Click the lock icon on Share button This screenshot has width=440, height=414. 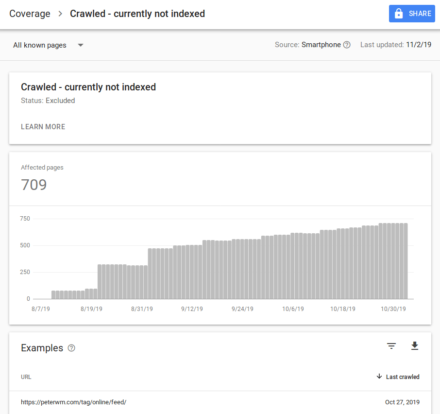click(398, 13)
